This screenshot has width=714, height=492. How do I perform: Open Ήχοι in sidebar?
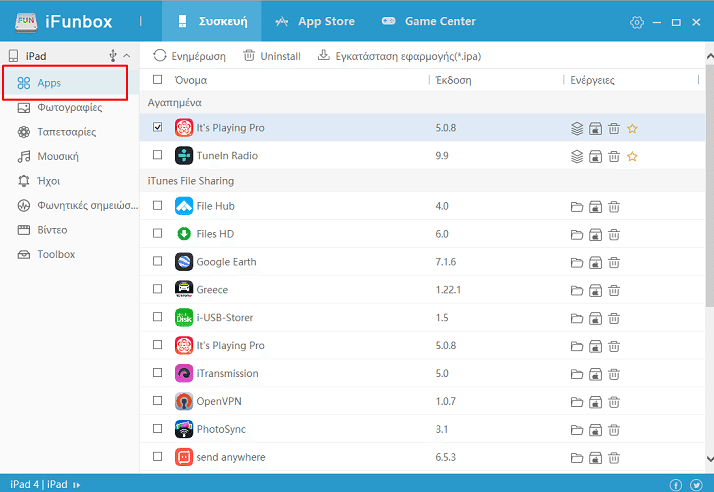coord(48,181)
